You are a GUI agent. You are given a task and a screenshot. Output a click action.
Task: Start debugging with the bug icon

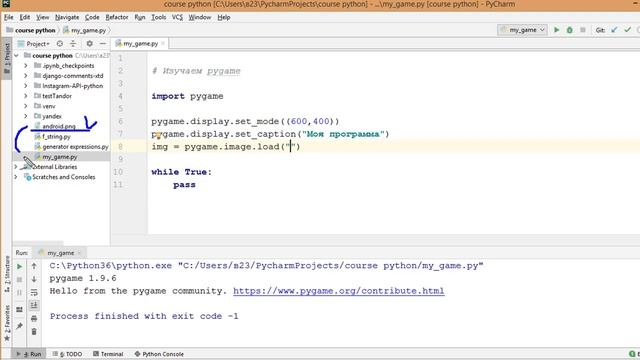click(x=569, y=30)
